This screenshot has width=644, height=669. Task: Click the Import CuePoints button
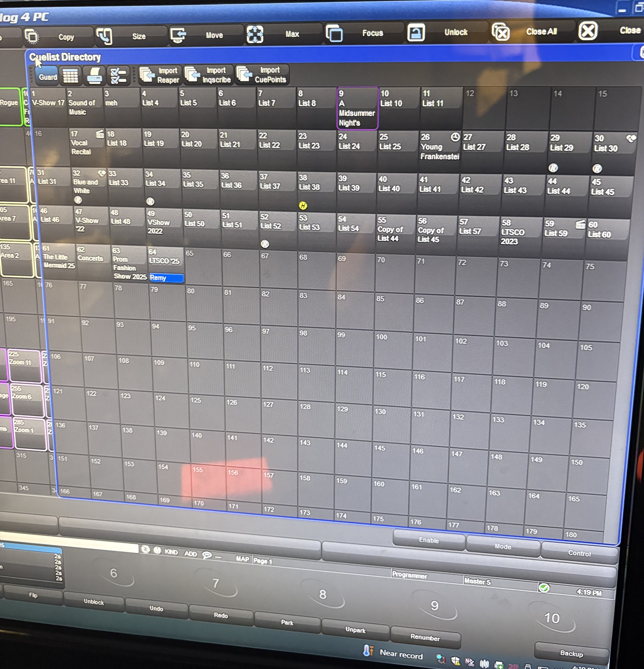pos(261,74)
